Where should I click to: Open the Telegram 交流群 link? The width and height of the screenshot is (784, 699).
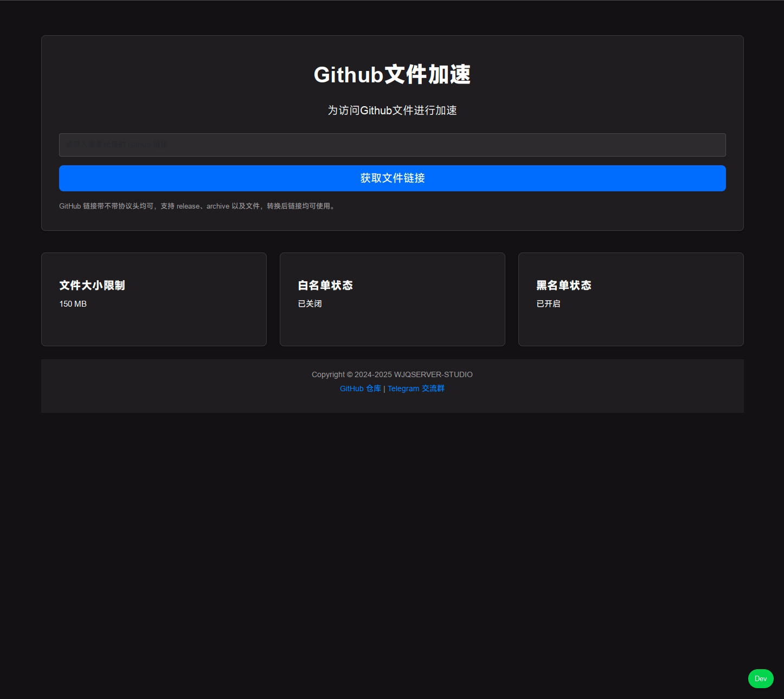coord(416,389)
